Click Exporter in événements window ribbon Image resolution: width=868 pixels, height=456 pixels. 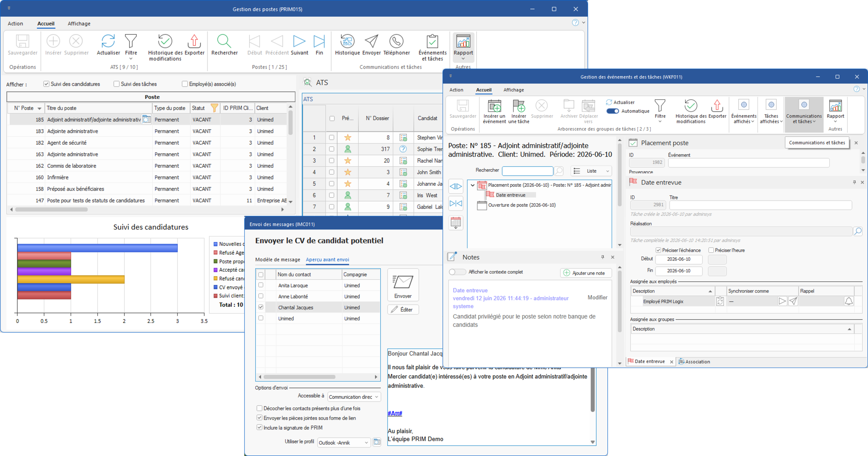pyautogui.click(x=717, y=109)
